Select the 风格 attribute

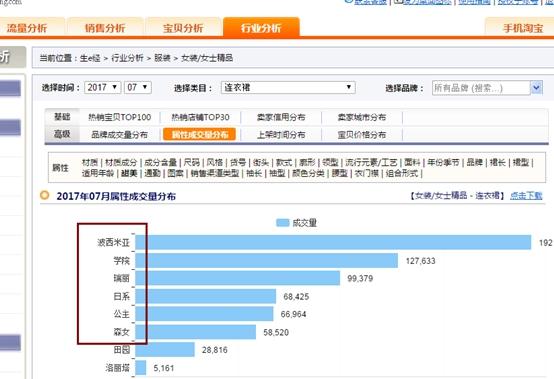click(215, 162)
